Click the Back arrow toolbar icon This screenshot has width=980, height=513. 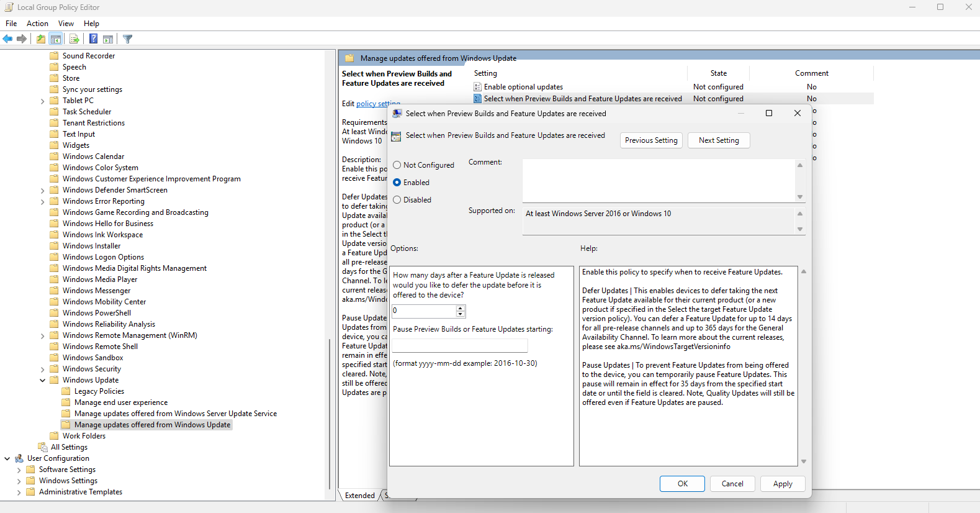pyautogui.click(x=7, y=39)
